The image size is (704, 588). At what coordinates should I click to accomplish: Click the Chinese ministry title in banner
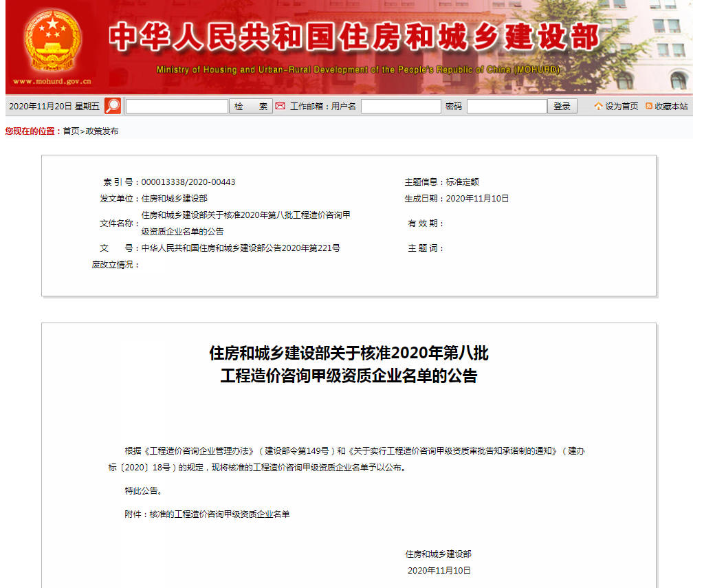click(353, 36)
